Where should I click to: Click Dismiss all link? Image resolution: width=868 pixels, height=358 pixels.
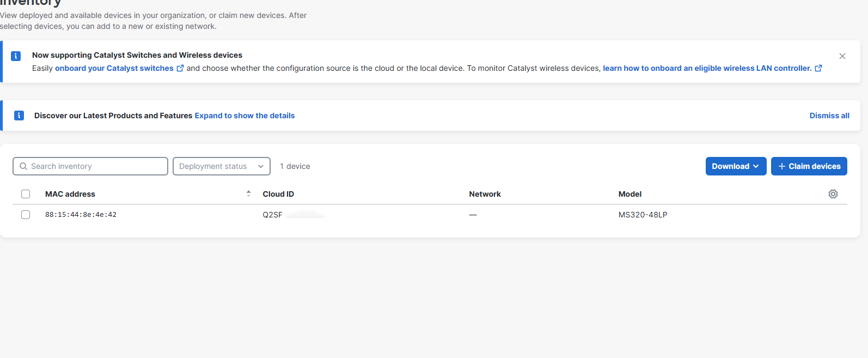(x=829, y=116)
